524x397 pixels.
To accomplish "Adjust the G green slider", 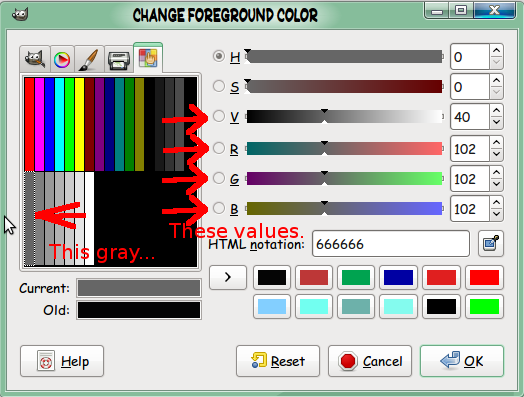I will [x=345, y=178].
